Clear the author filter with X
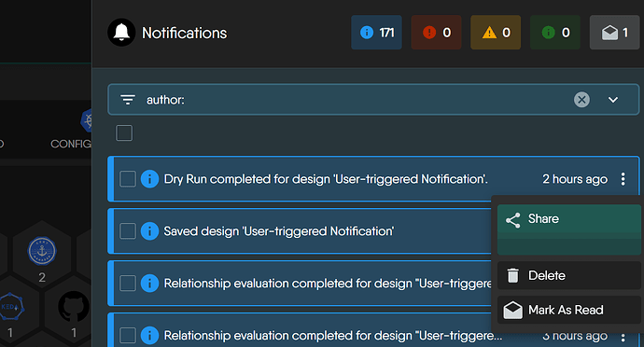Viewport: 644px width, 347px height. pyautogui.click(x=581, y=100)
